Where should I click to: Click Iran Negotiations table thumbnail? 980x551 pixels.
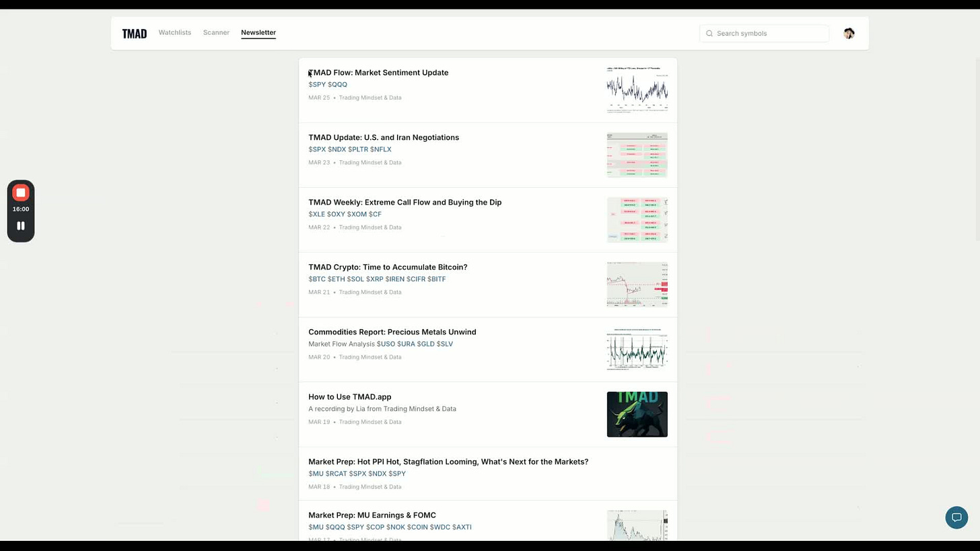637,155
